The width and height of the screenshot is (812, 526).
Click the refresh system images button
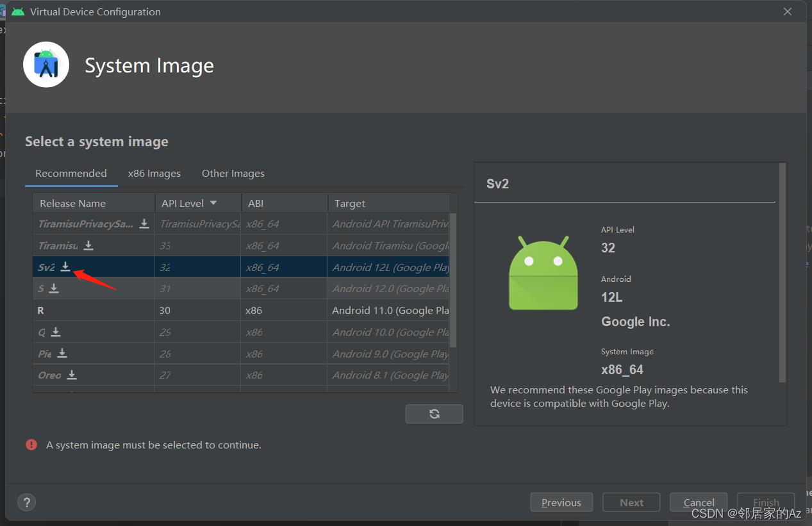click(x=434, y=414)
